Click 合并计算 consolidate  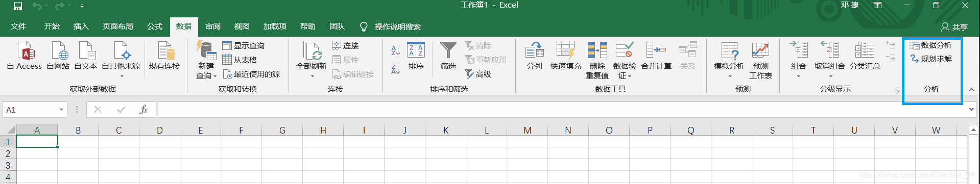coord(656,56)
